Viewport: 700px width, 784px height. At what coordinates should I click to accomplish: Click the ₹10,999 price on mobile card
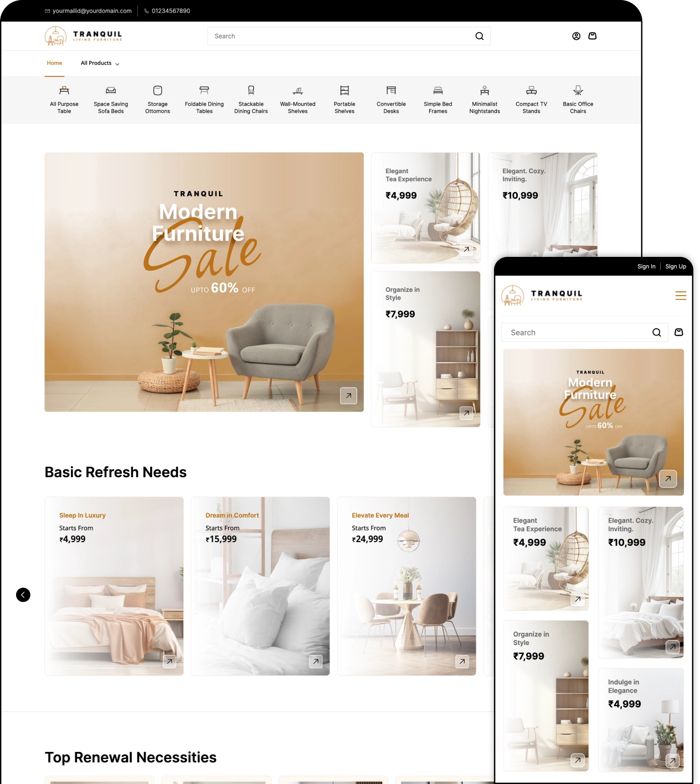627,543
